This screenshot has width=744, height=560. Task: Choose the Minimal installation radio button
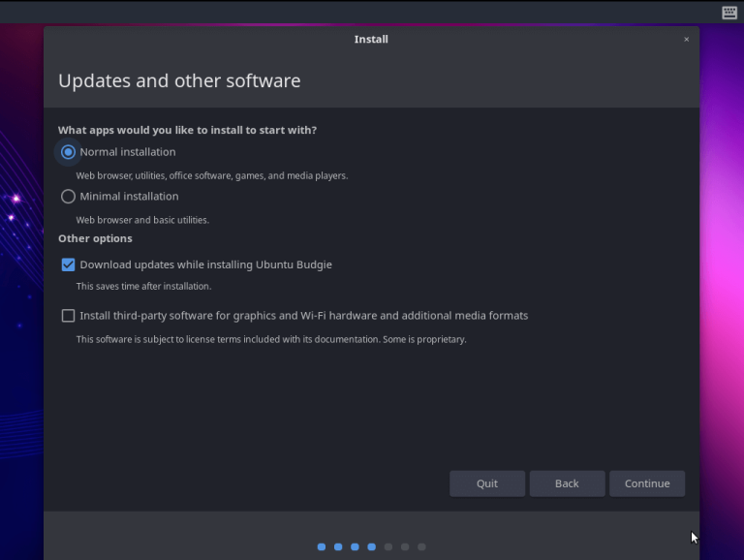click(68, 197)
